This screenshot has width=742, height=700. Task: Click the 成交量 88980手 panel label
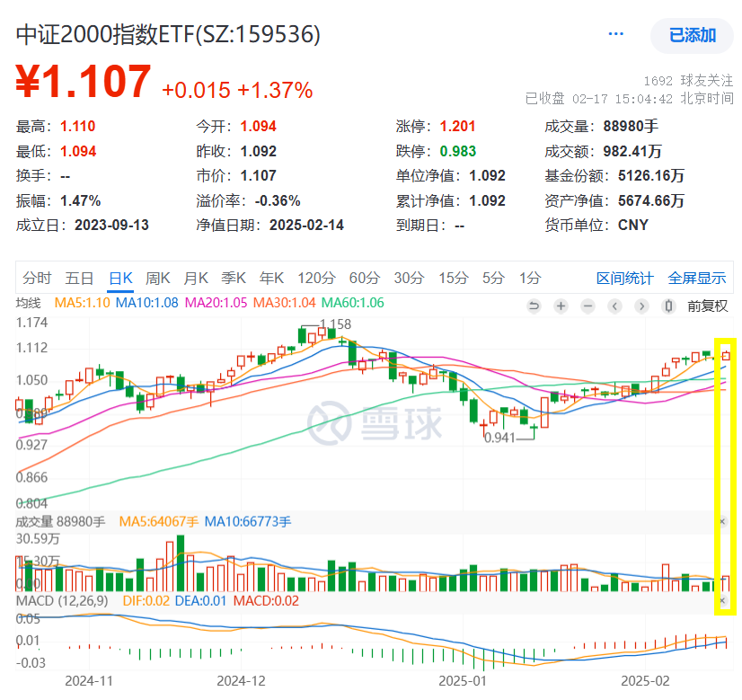click(60, 521)
